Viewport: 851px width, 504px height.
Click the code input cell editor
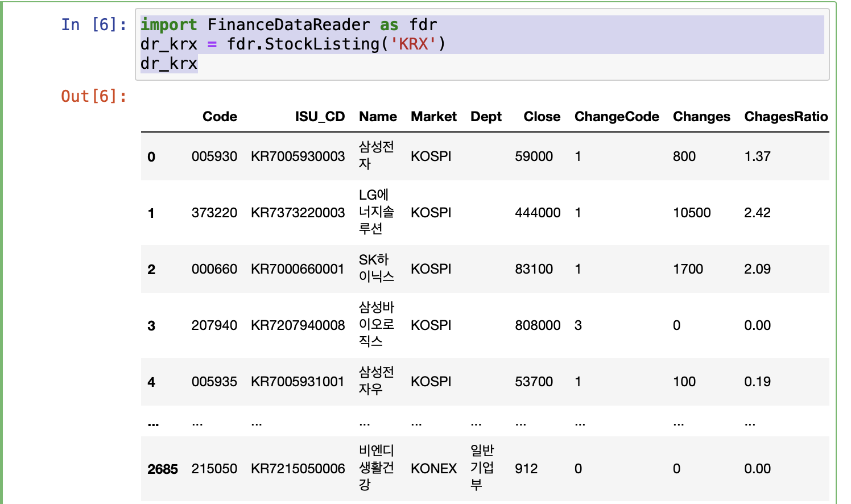[x=482, y=44]
